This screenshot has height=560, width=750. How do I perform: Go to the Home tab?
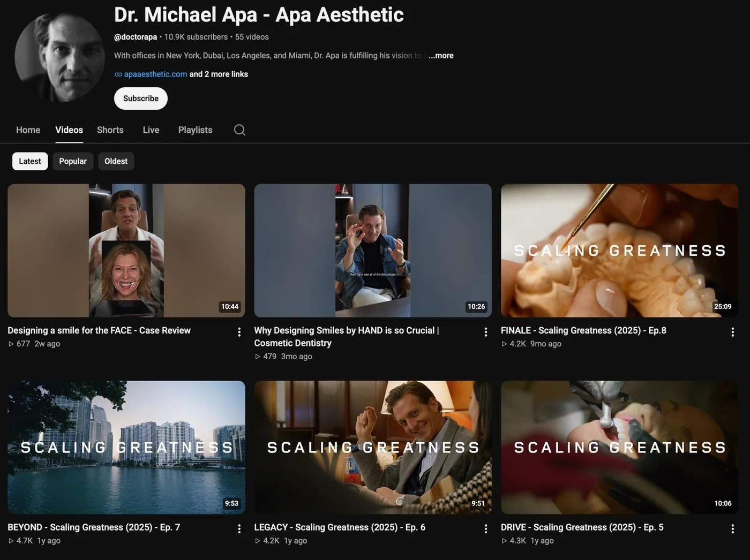point(28,130)
